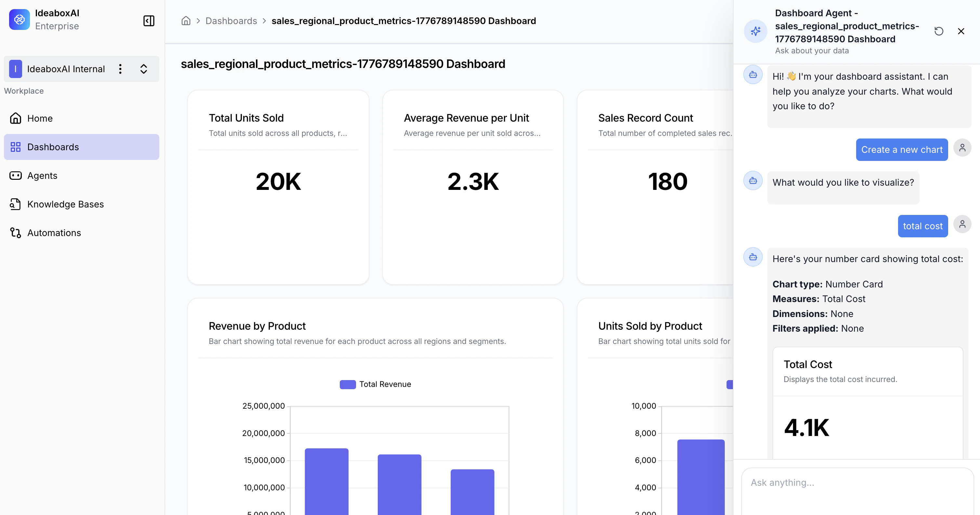Screen dimensions: 980x515
Task: Open Automations in sidebar
Action: (81, 232)
